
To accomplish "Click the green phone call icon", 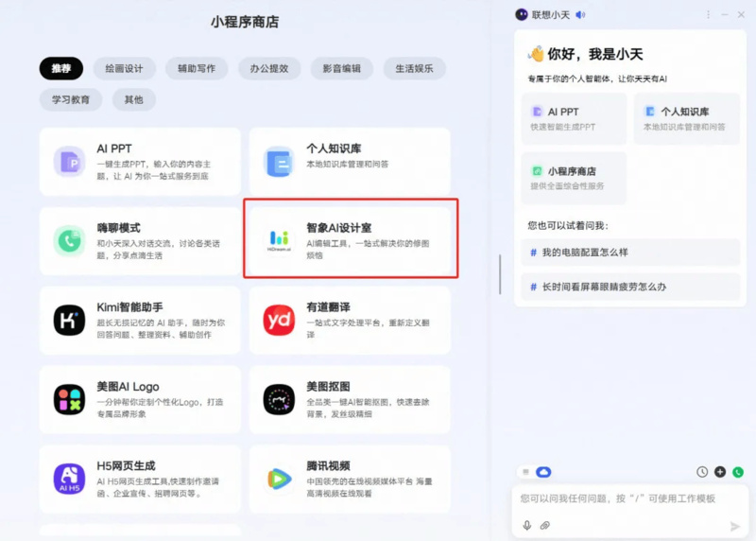I will (737, 472).
